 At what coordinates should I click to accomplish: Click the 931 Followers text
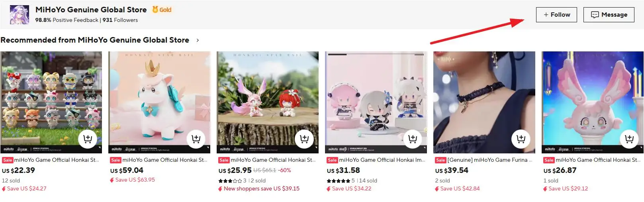click(120, 20)
